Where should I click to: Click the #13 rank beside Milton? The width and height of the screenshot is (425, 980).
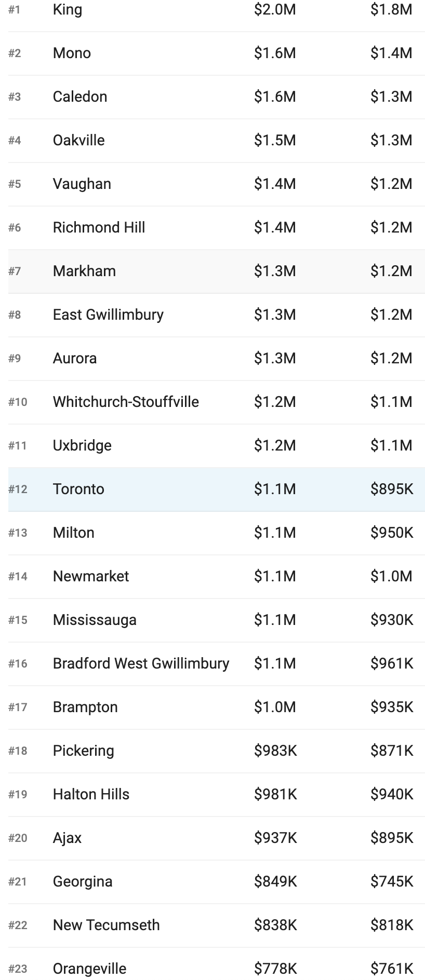click(x=18, y=533)
